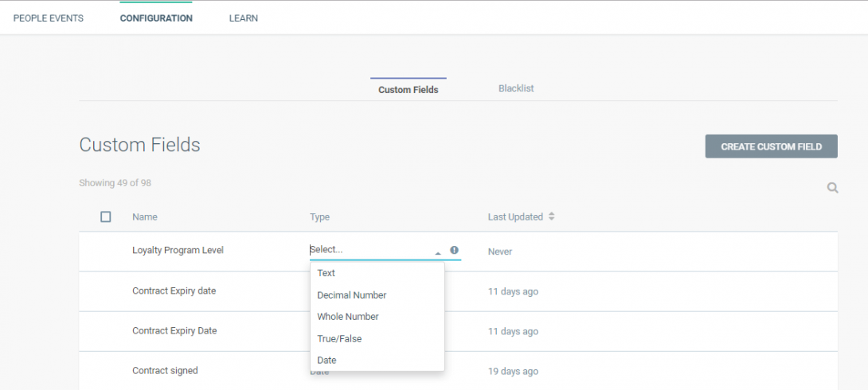This screenshot has height=390, width=868.
Task: Switch to the Blacklist tab
Action: pos(516,88)
